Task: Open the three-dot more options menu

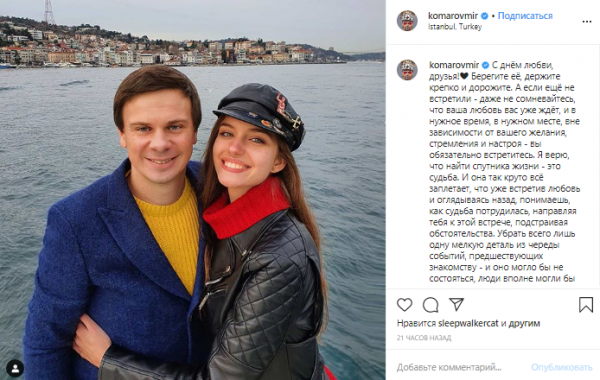Action: coord(587,22)
